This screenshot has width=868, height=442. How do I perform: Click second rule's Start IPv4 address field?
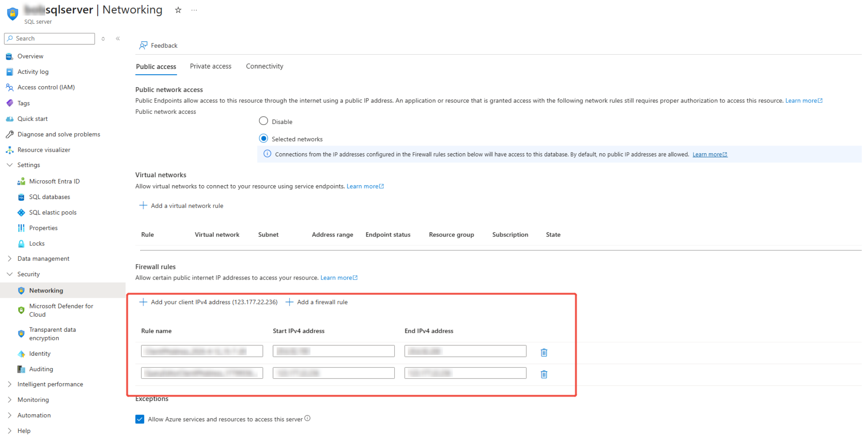click(334, 373)
